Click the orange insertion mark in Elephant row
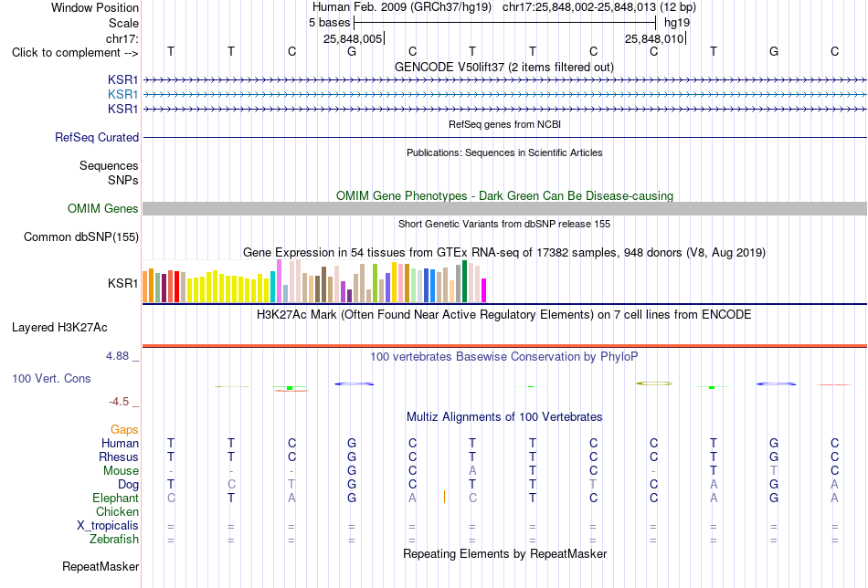Viewport: 868px width, 588px height. click(x=445, y=497)
